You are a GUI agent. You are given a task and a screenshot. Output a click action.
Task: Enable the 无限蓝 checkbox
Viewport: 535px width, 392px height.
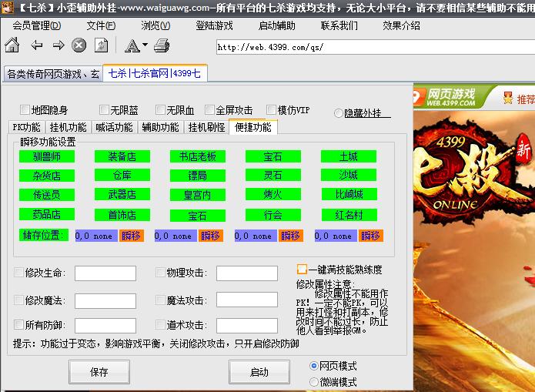104,110
